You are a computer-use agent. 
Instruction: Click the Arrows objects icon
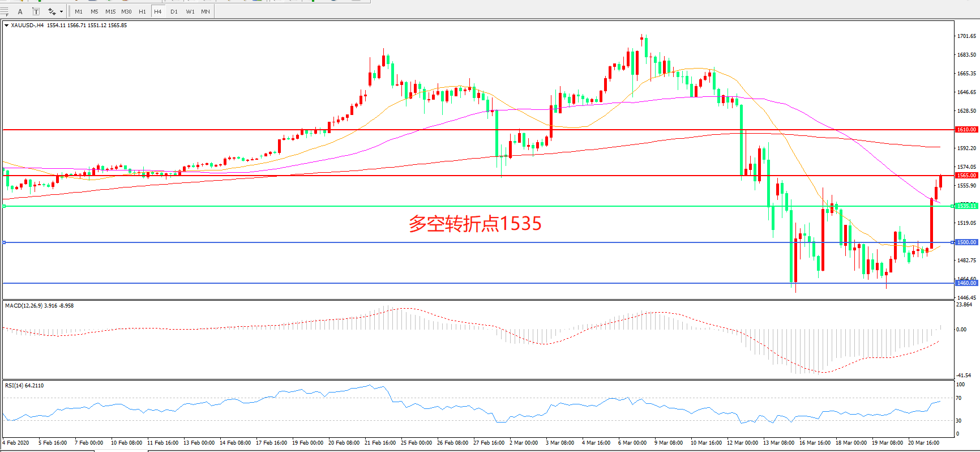click(x=52, y=11)
